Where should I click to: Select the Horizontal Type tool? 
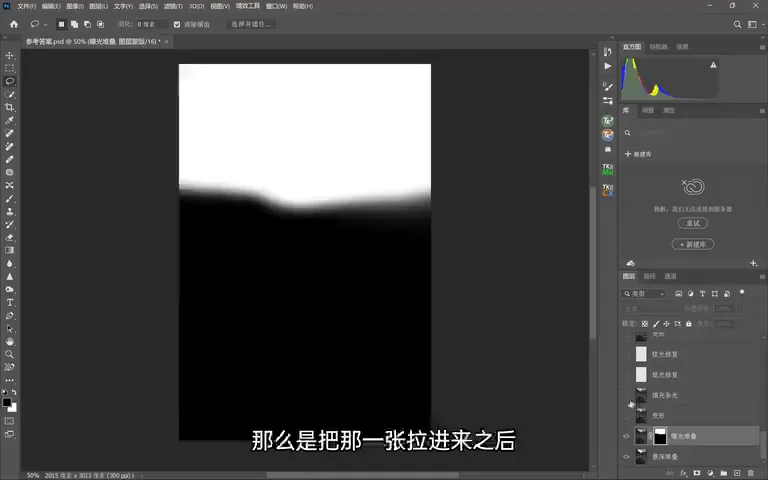pos(9,303)
